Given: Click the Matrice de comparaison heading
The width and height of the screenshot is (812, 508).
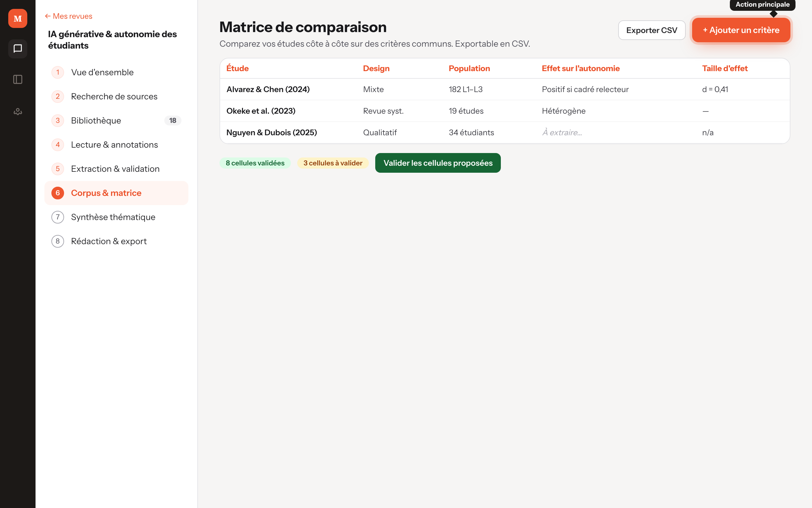Looking at the screenshot, I should (303, 27).
